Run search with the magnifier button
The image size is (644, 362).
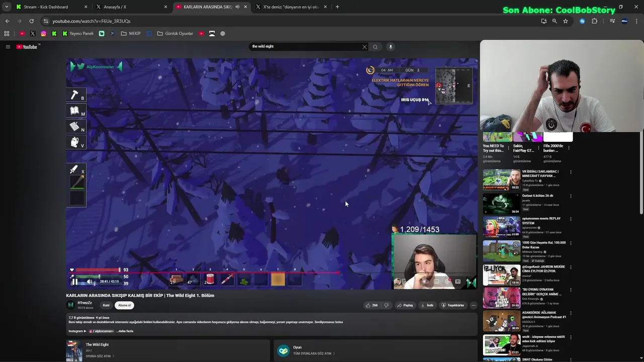[x=375, y=47]
